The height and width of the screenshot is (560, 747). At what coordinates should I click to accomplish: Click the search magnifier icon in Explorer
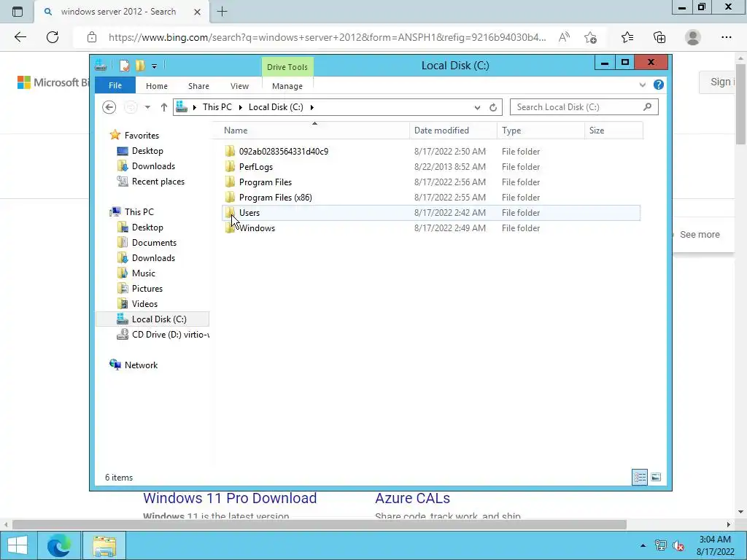tap(648, 106)
